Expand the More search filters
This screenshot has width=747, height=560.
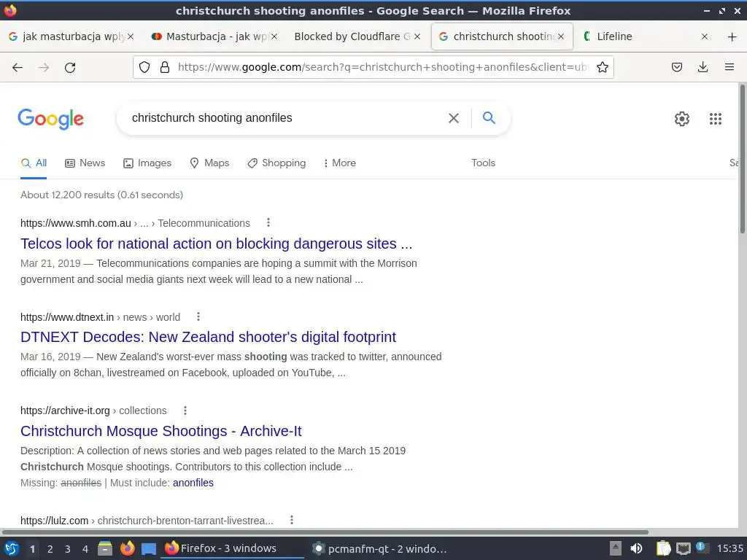340,163
